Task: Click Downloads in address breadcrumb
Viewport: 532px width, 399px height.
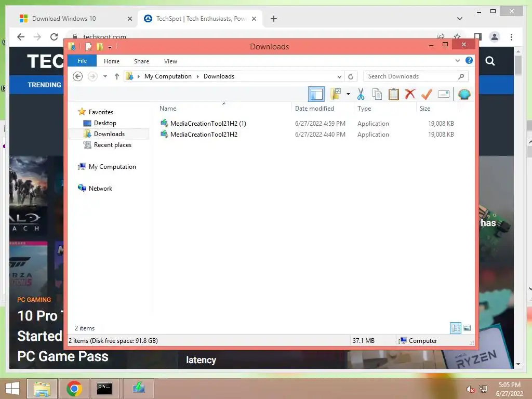Action: [219, 76]
